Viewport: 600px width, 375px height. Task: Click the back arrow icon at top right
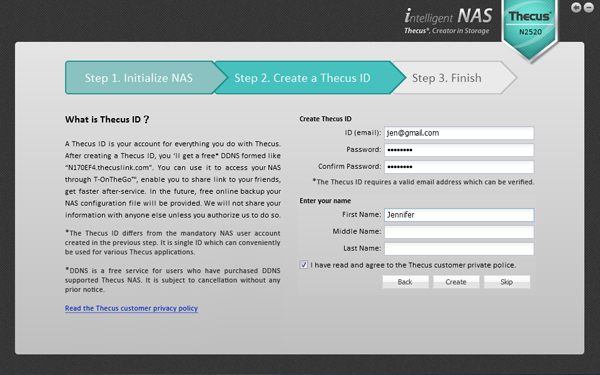point(576,7)
